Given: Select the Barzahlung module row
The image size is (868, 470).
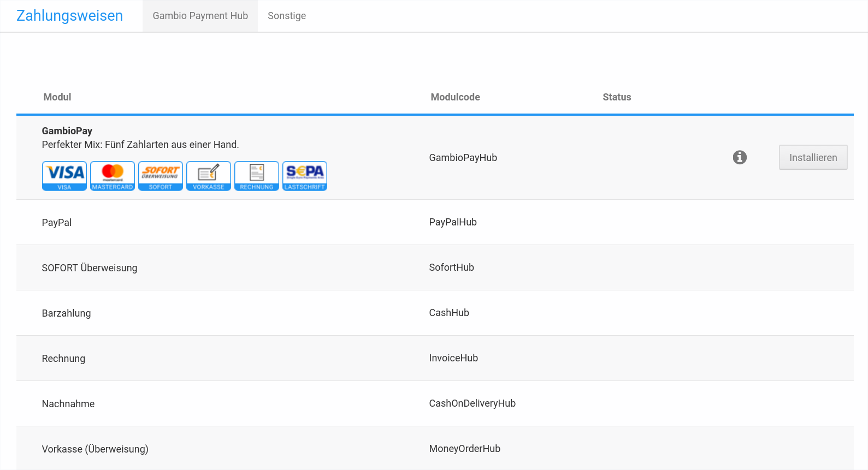Looking at the screenshot, I should [x=66, y=313].
